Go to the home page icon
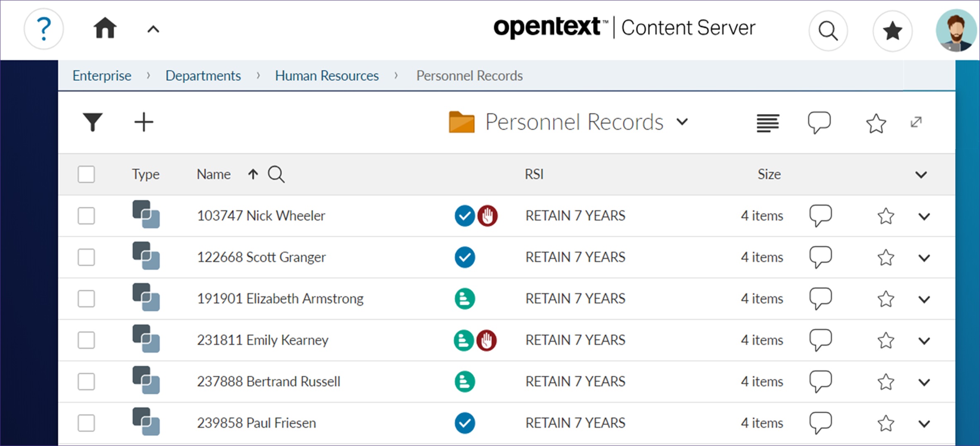Screen dimensions: 980x446 pyautogui.click(x=105, y=28)
